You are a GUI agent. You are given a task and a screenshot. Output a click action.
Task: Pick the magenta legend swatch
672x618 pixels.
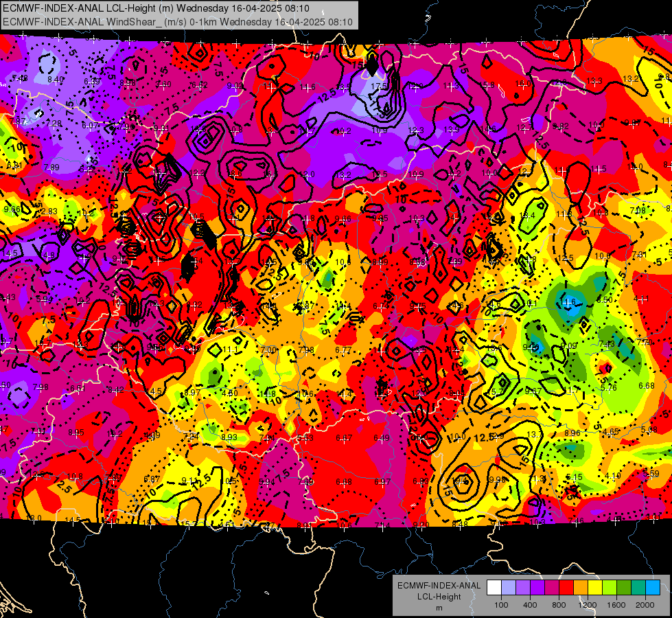pyautogui.click(x=552, y=588)
